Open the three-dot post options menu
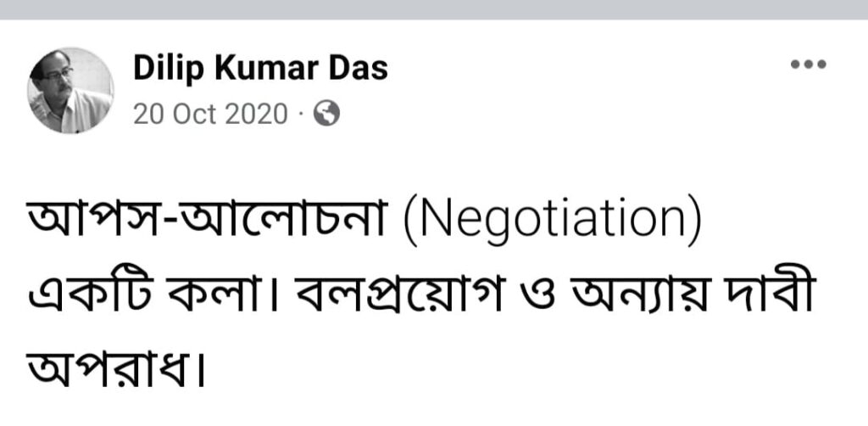 pos(807,65)
